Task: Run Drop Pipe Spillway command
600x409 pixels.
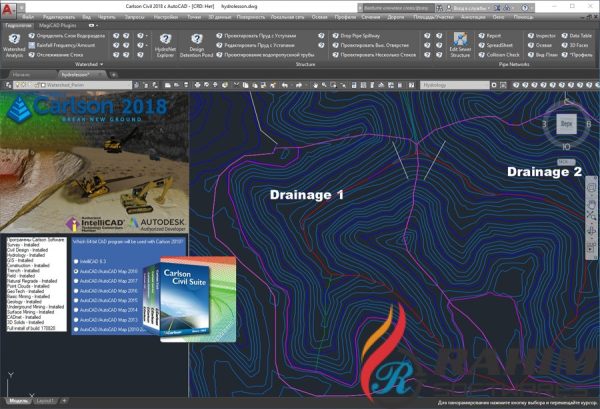Action: [x=356, y=36]
